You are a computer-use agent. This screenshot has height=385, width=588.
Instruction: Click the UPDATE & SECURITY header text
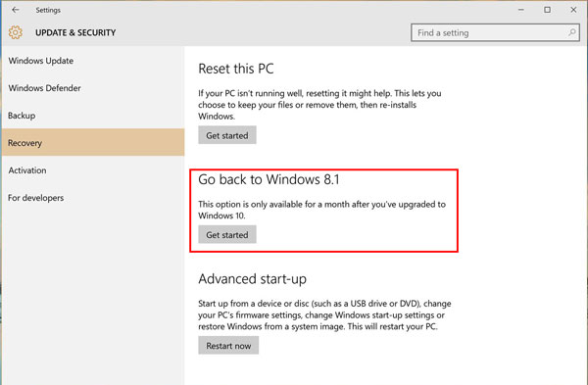[x=75, y=32]
